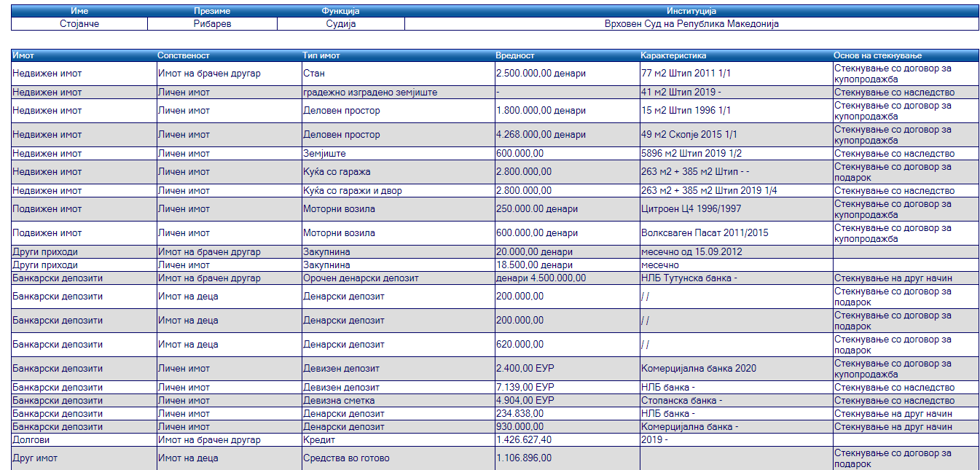Click the "Институција" header in the top table
The height and width of the screenshot is (470, 980).
pyautogui.click(x=691, y=11)
